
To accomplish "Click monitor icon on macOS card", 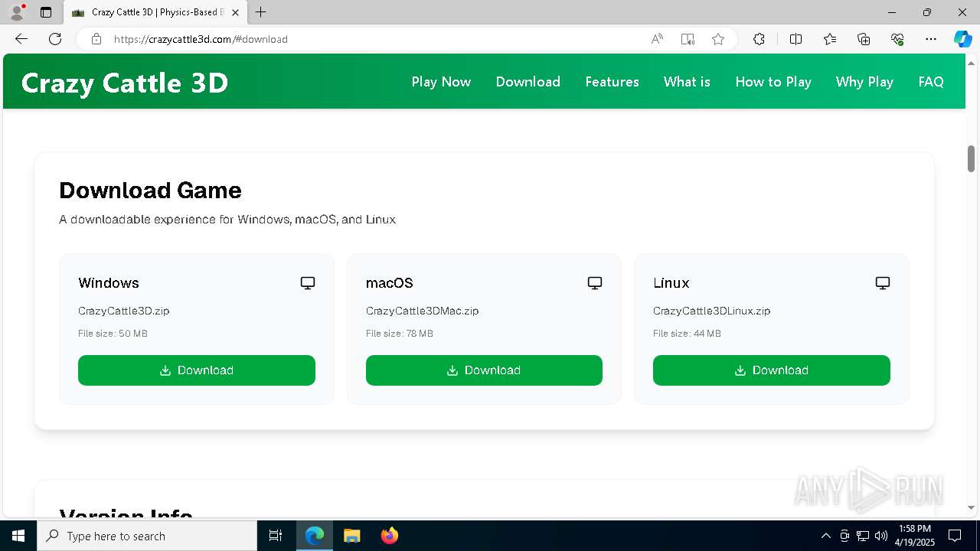I will click(x=595, y=283).
